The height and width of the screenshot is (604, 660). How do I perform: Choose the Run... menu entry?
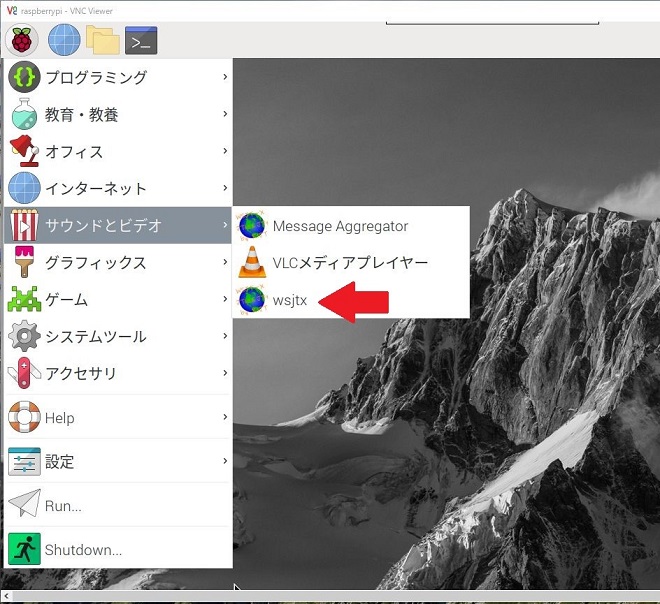tap(118, 505)
